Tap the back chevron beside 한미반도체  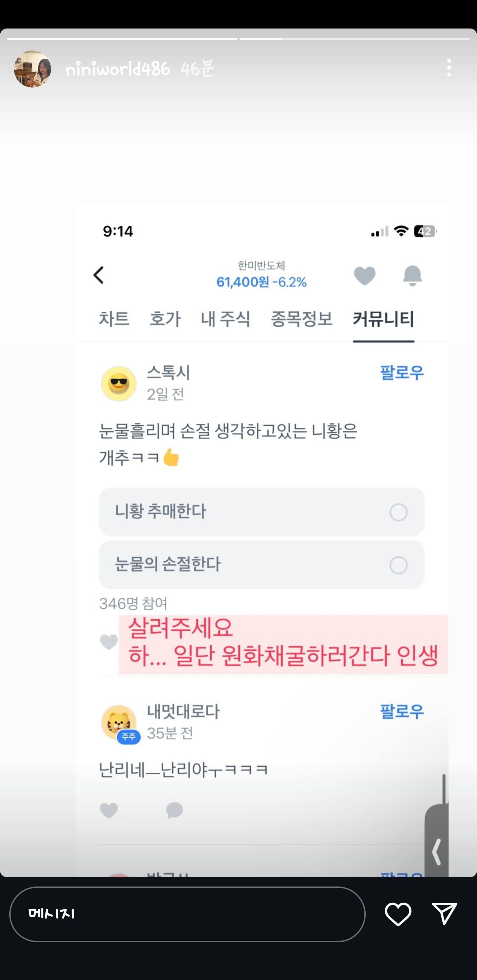[99, 275]
